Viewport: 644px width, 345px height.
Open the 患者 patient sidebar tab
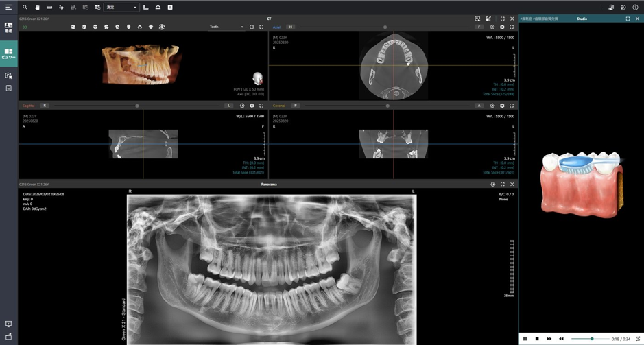coord(9,27)
